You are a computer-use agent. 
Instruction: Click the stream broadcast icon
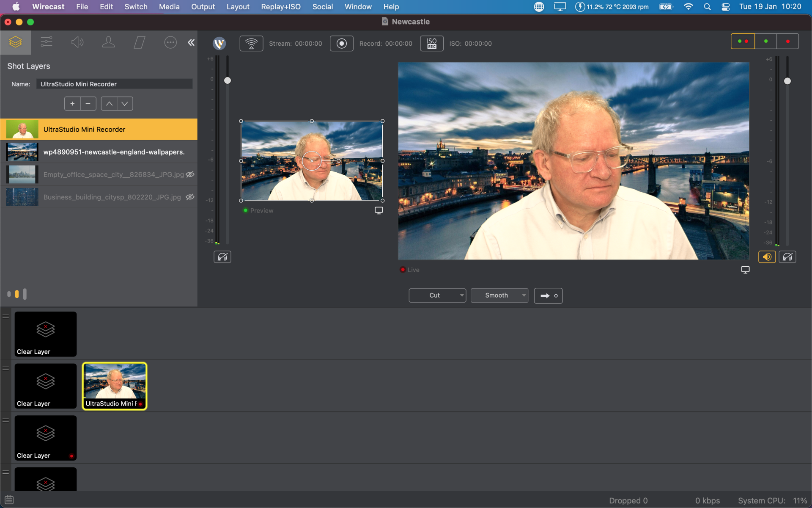(251, 43)
